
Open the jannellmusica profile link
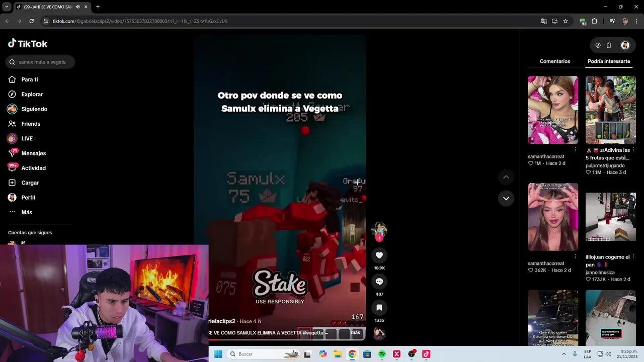(600, 273)
